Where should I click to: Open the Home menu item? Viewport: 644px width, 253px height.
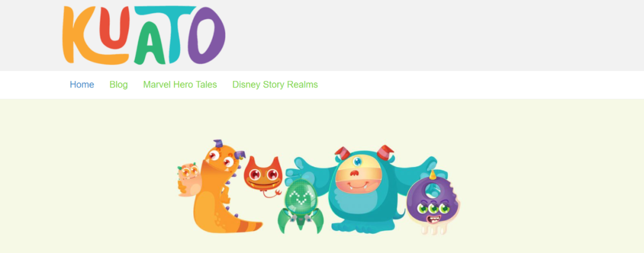82,85
